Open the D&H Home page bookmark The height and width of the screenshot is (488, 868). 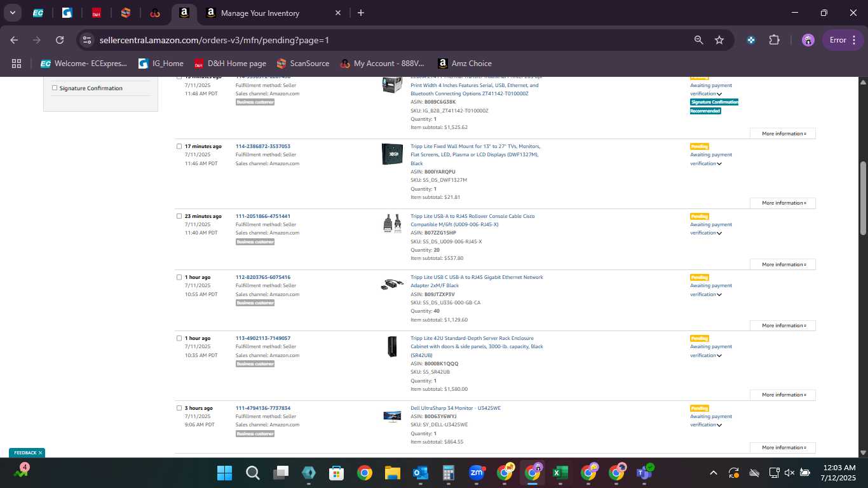230,64
